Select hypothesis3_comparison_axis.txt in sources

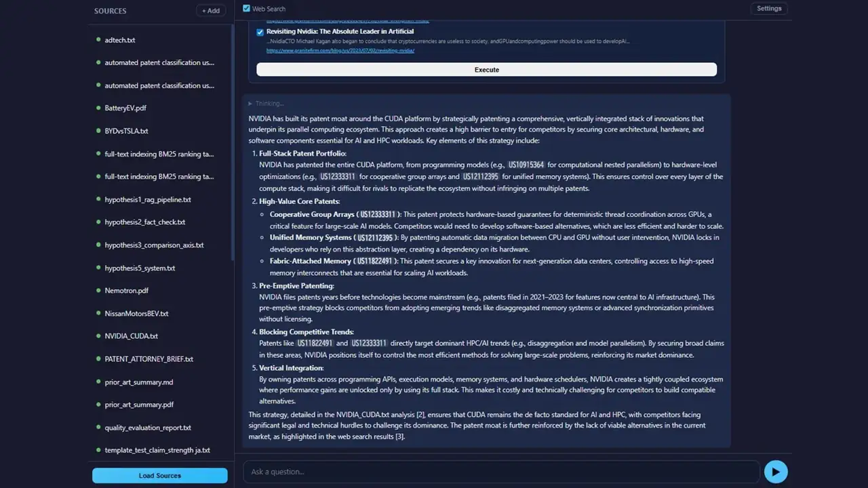pyautogui.click(x=154, y=245)
